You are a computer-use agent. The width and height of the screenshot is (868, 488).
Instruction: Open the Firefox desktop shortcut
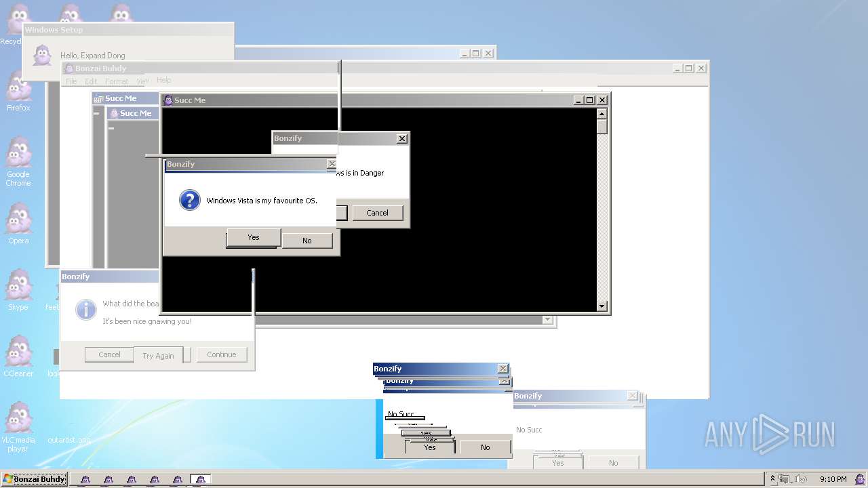pos(18,91)
